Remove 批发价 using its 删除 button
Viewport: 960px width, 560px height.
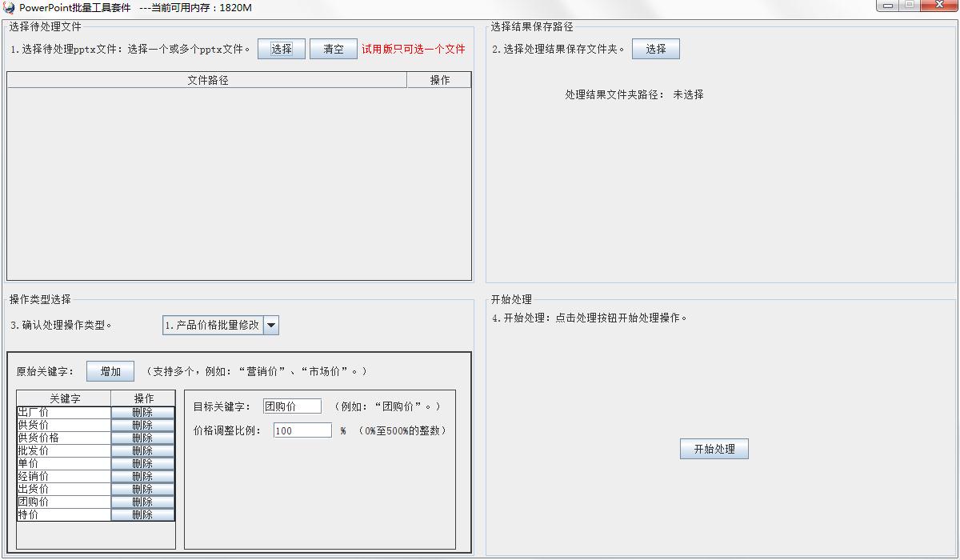142,450
